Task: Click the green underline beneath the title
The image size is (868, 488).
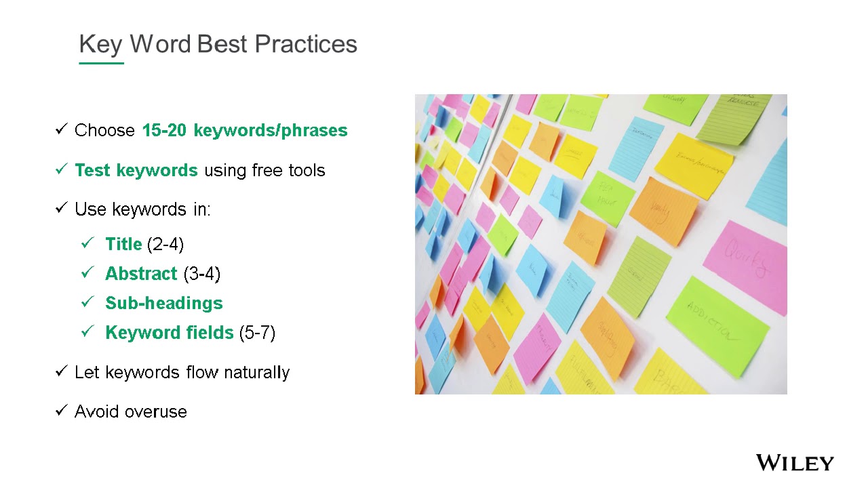Action: point(102,63)
